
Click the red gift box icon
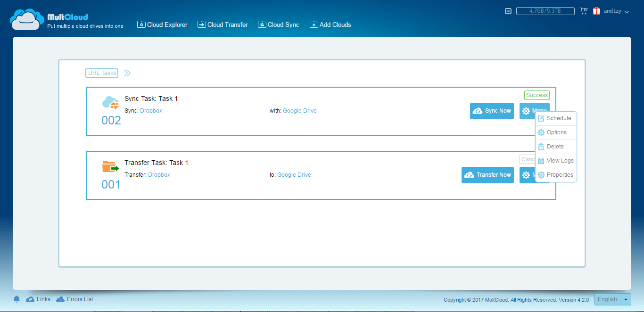point(596,11)
